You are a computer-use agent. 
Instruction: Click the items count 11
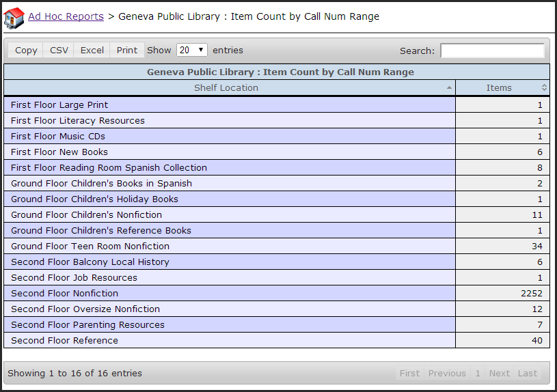(537, 215)
